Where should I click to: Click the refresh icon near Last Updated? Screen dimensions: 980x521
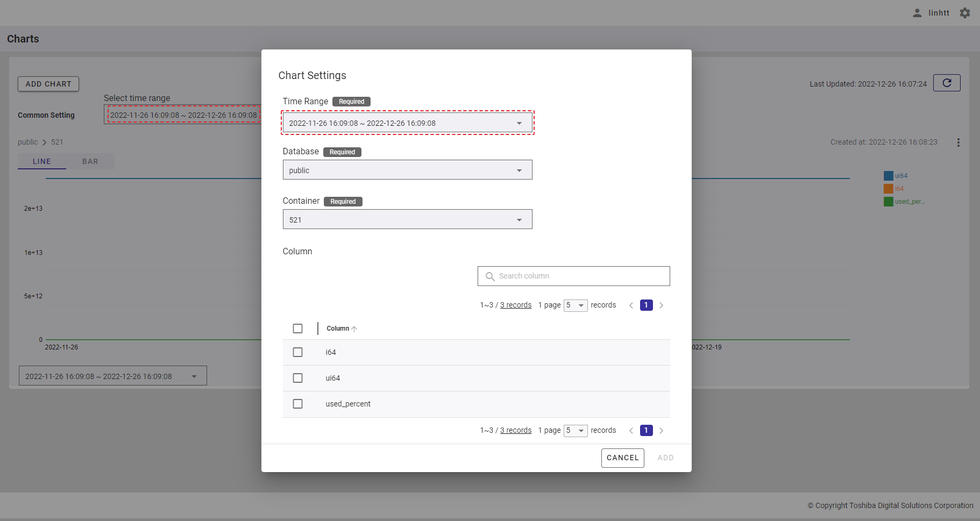point(947,83)
